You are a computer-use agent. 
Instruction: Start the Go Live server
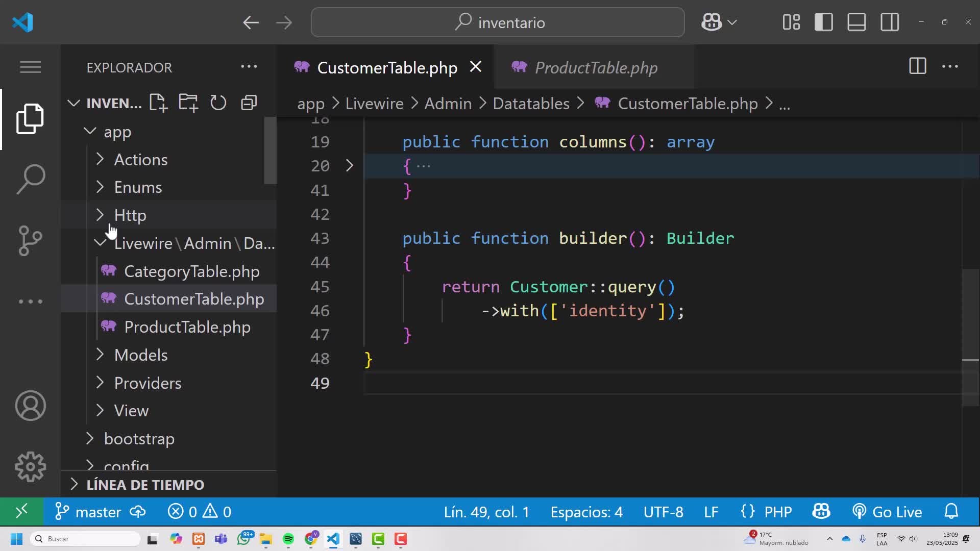tap(888, 511)
